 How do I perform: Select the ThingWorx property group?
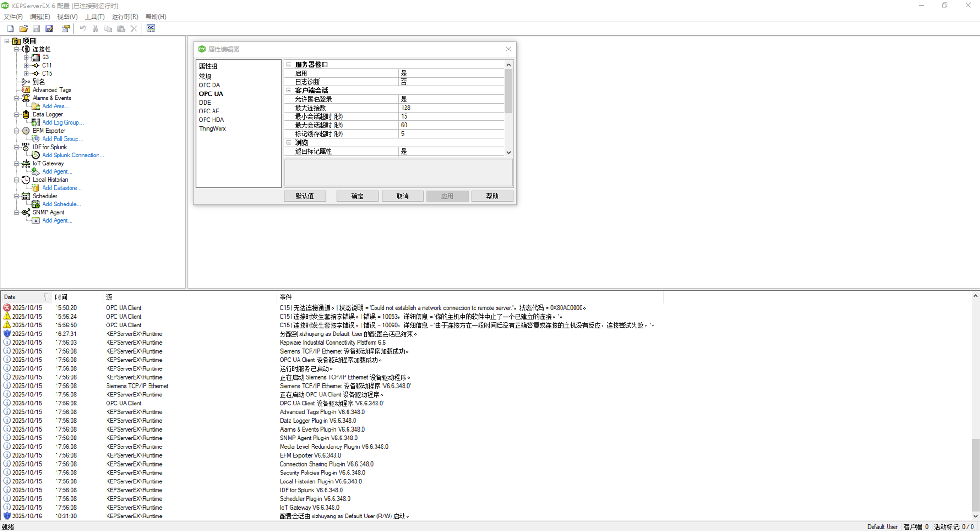pos(212,128)
